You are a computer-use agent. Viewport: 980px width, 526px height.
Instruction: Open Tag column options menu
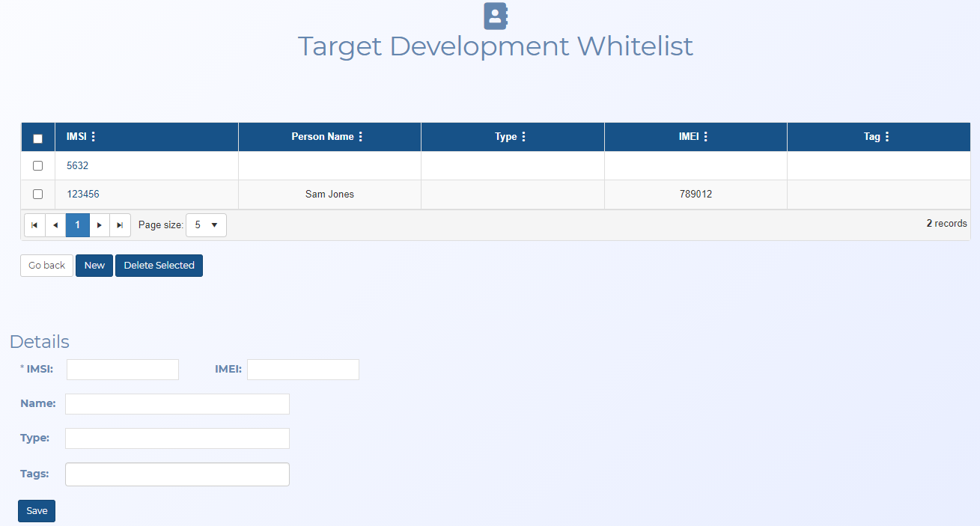[887, 137]
